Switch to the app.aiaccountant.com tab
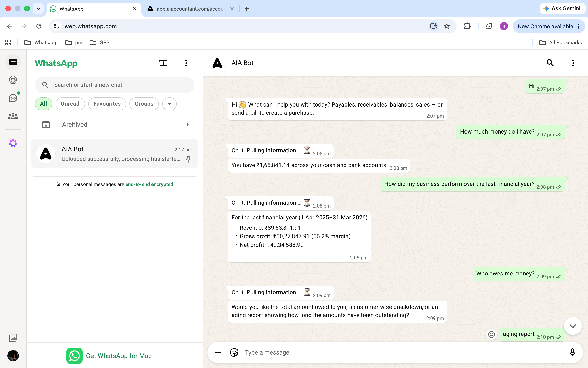The width and height of the screenshot is (588, 368). tap(190, 9)
